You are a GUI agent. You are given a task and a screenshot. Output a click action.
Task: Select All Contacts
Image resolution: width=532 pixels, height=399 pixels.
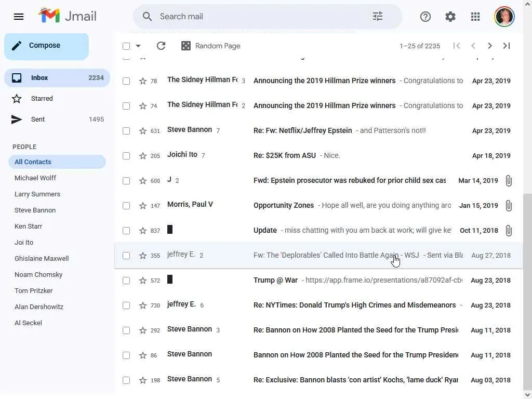[x=57, y=162]
